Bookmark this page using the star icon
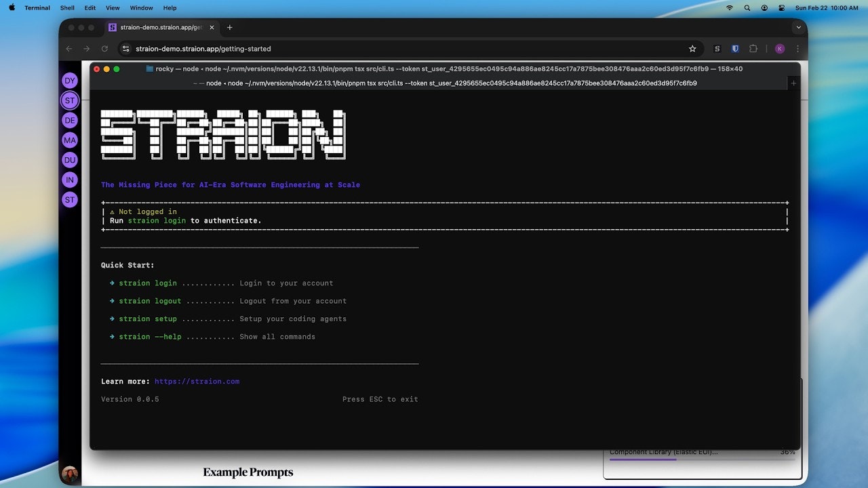This screenshot has height=488, width=868. (x=692, y=49)
